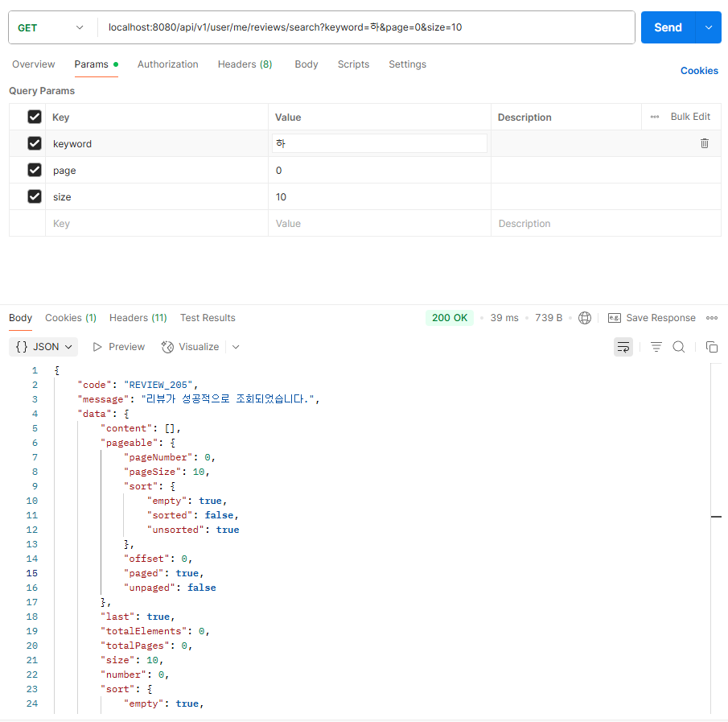Toggle the select-all params checkbox

coord(35,117)
